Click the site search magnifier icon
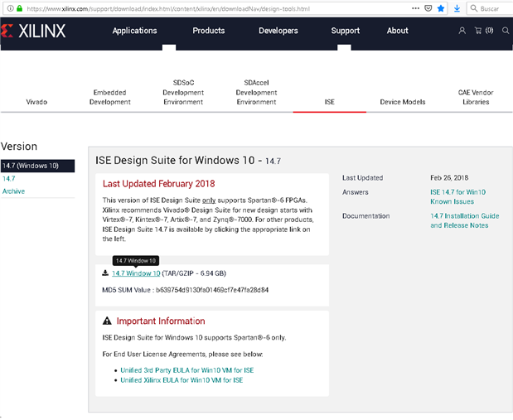 coord(505,31)
